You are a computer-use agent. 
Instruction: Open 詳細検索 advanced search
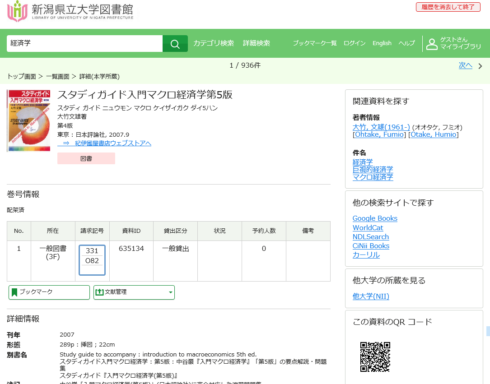tap(256, 43)
